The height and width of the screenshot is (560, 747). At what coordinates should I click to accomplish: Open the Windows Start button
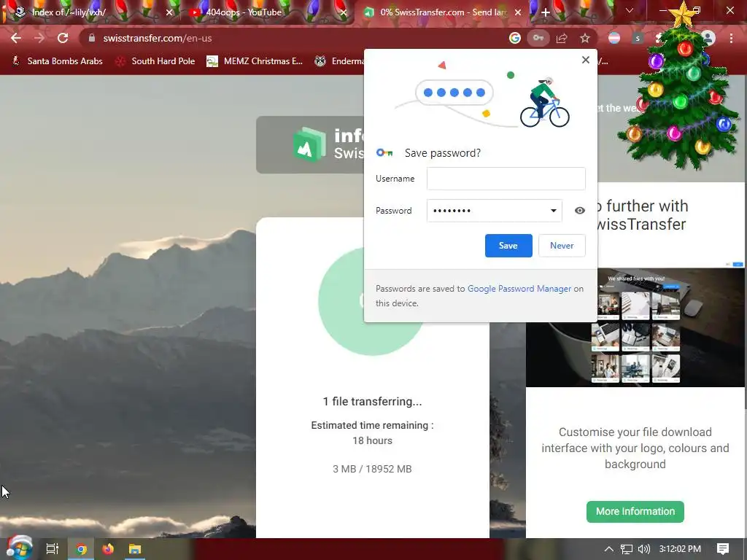point(19,548)
